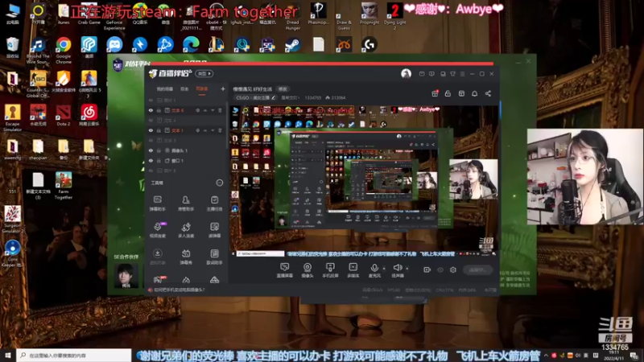
Task: Switch to the second scene tab
Action: (x=184, y=89)
